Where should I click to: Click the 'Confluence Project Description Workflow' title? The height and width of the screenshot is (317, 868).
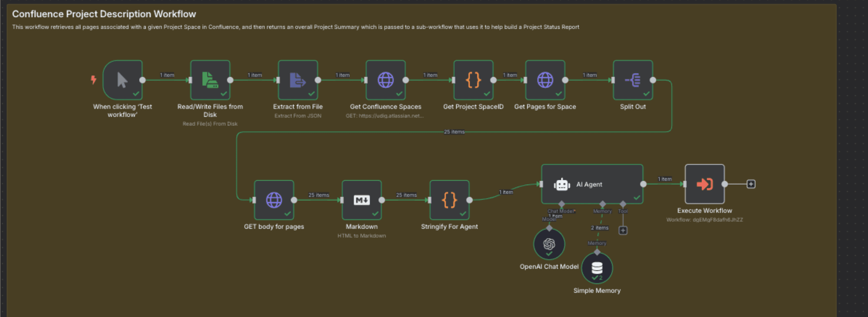104,14
